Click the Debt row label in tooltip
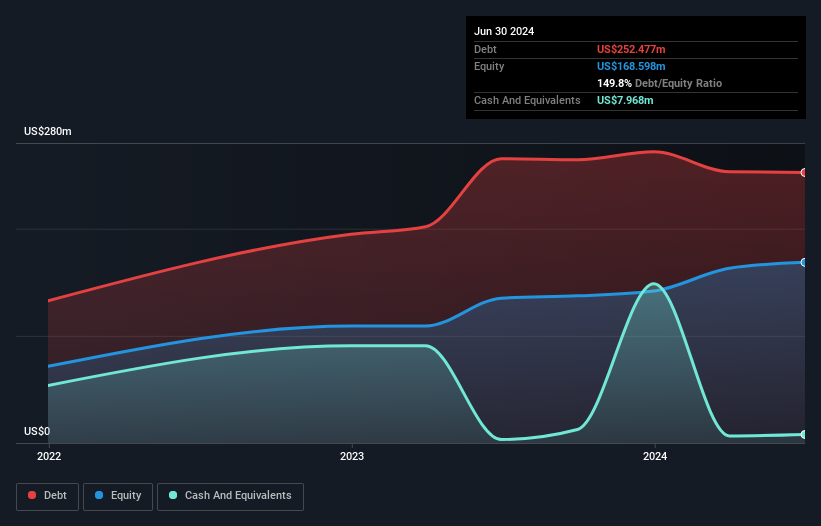This screenshot has width=821, height=526. pos(485,49)
